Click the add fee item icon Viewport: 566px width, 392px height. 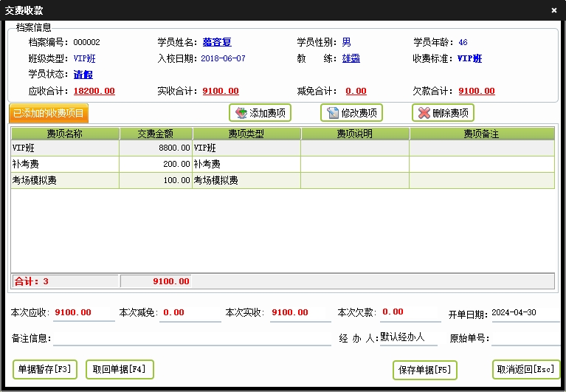click(241, 113)
